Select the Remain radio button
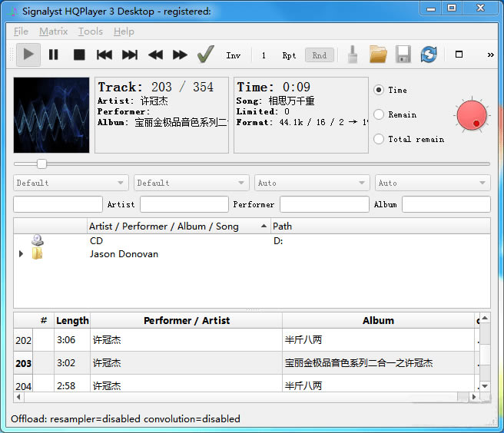504x433 pixels. point(379,114)
